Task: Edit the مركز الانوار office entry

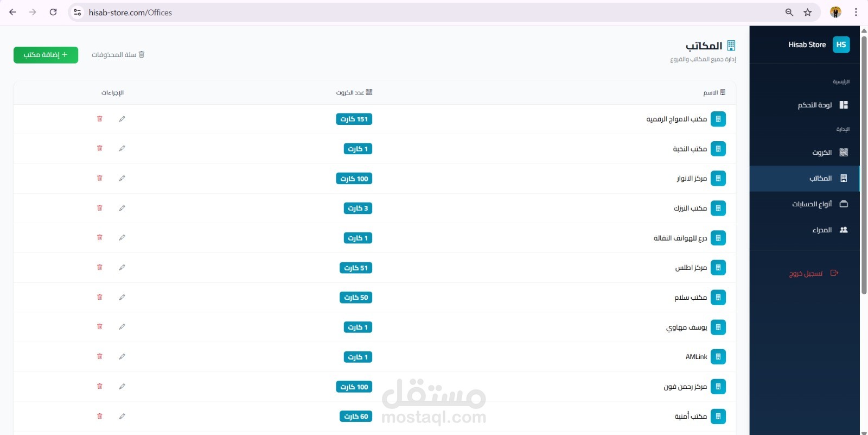Action: 122,178
